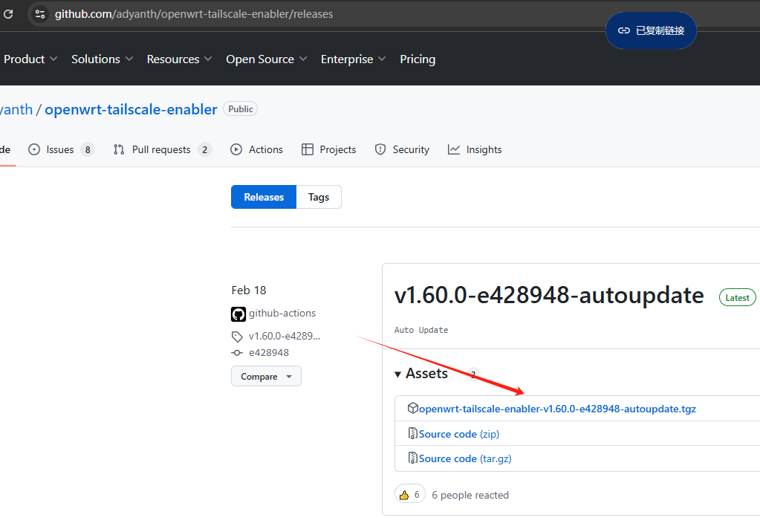Select the Releases toggle button
760x532 pixels.
264,197
